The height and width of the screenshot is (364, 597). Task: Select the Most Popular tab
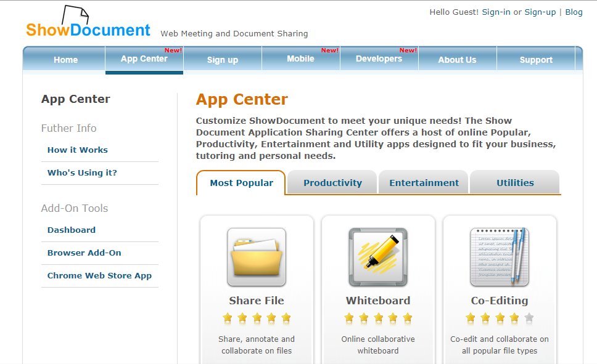241,183
